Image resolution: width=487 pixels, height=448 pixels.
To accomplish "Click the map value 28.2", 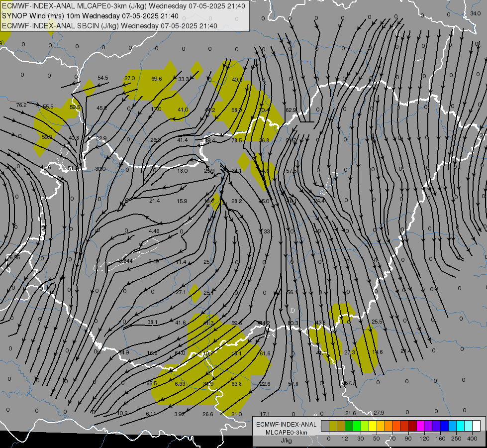I will pyautogui.click(x=237, y=201).
